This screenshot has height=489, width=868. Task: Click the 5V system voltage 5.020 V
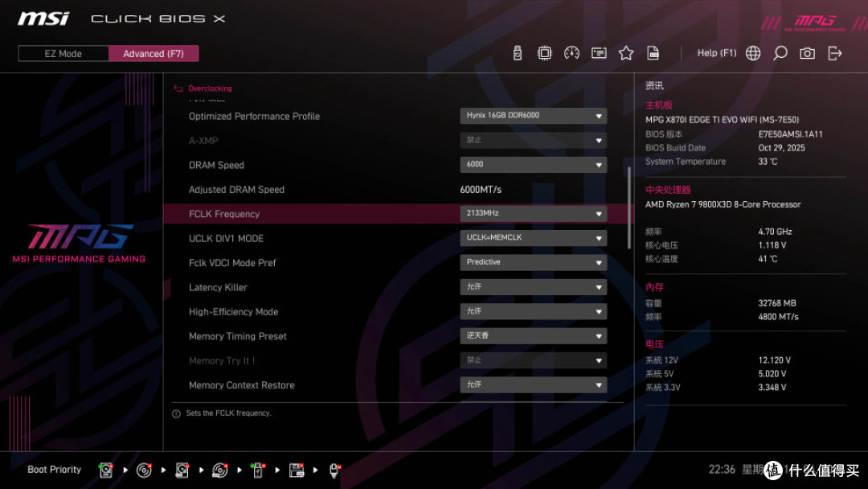coord(772,374)
